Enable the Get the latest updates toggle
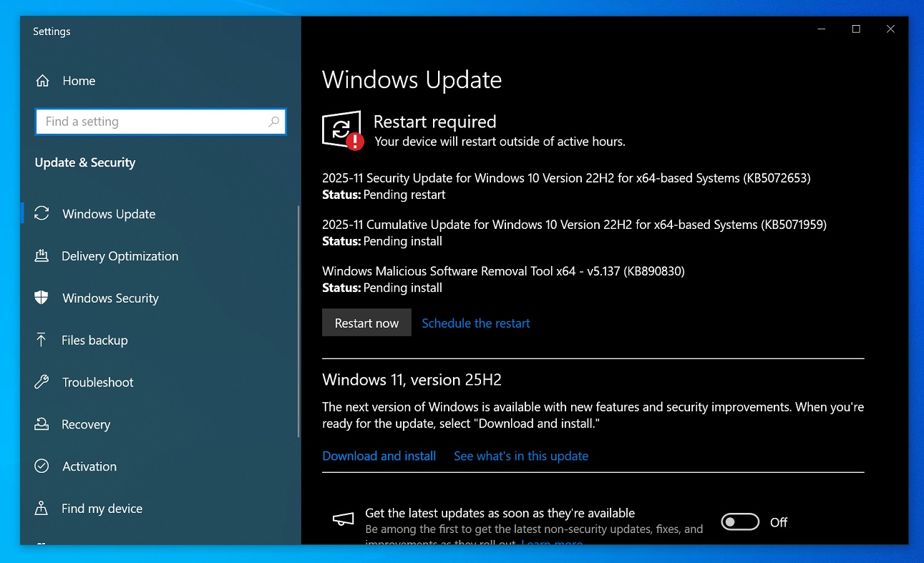924x563 pixels. (x=739, y=522)
